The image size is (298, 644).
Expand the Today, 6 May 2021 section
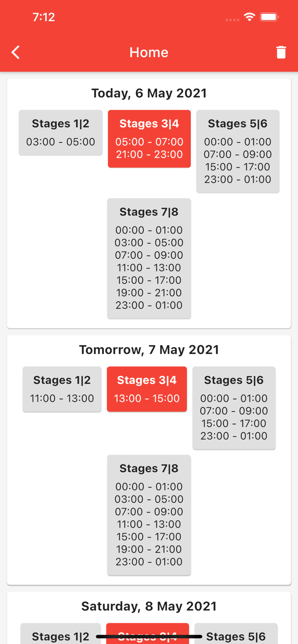tap(149, 93)
